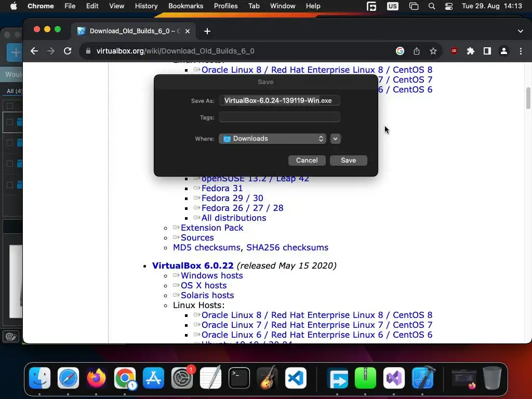532x399 pixels.
Task: Open the Chrome profile avatar
Action: pos(504,51)
